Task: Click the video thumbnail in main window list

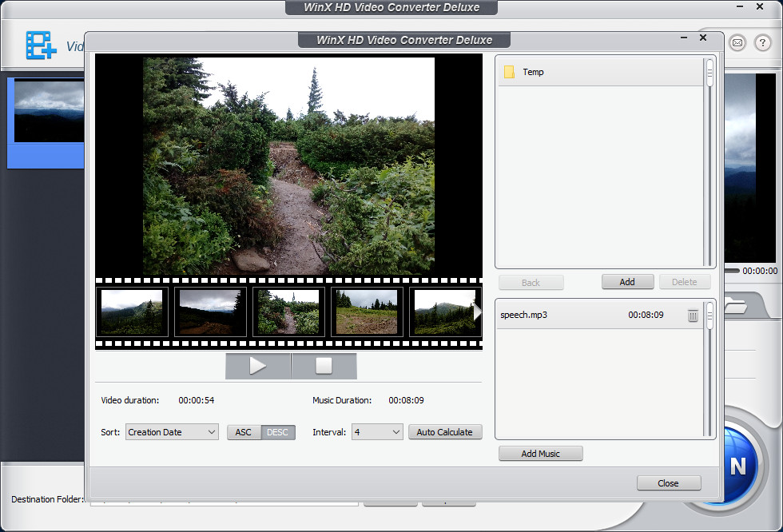Action: [49, 112]
